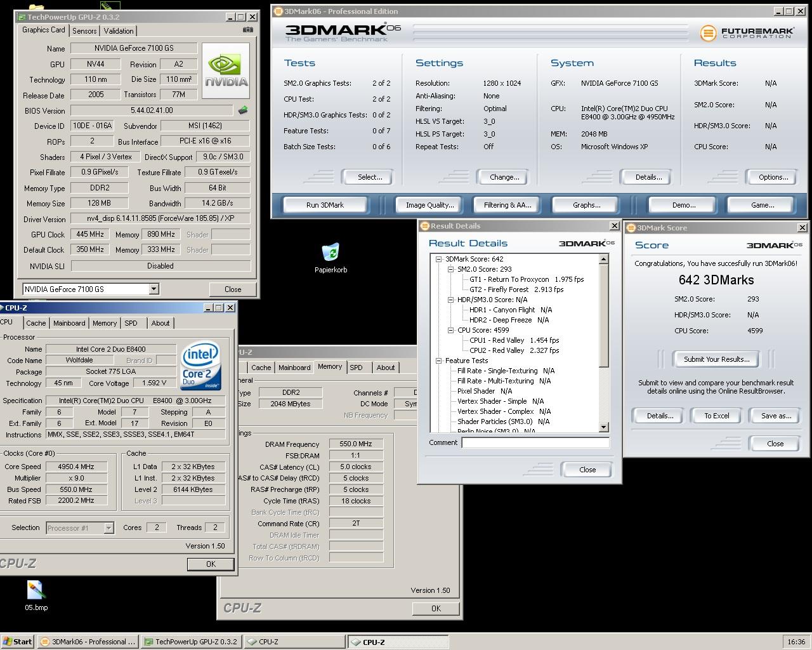The height and width of the screenshot is (650, 812).
Task: Click GPU Clock 445 MHz field
Action: (90, 234)
